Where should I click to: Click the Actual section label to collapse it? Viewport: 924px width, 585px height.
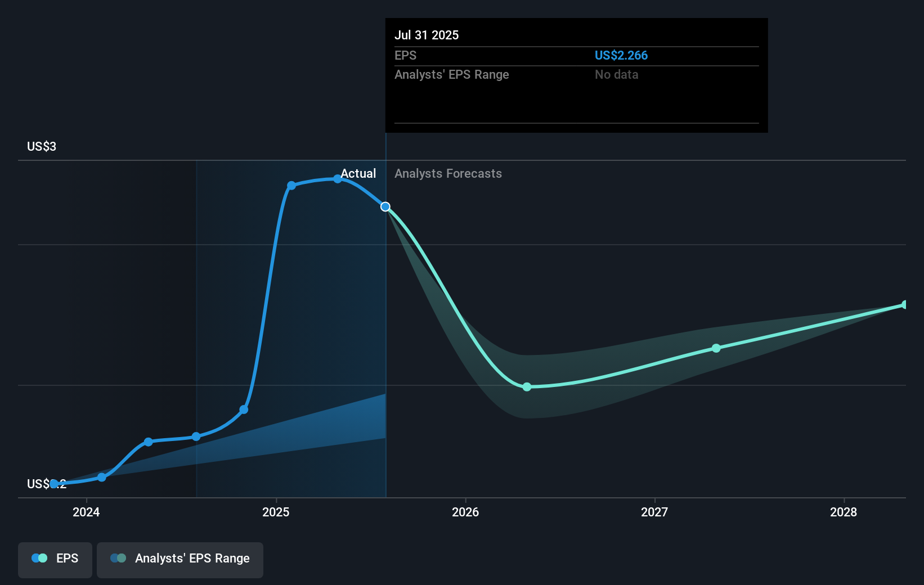pyautogui.click(x=358, y=173)
